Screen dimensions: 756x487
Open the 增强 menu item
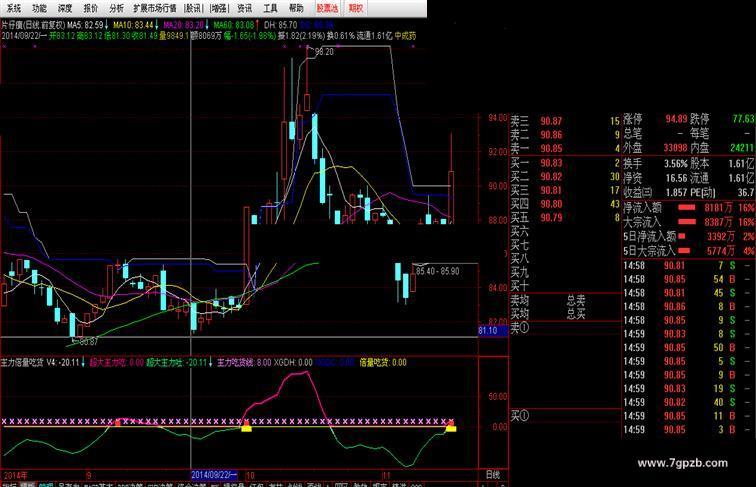click(219, 8)
